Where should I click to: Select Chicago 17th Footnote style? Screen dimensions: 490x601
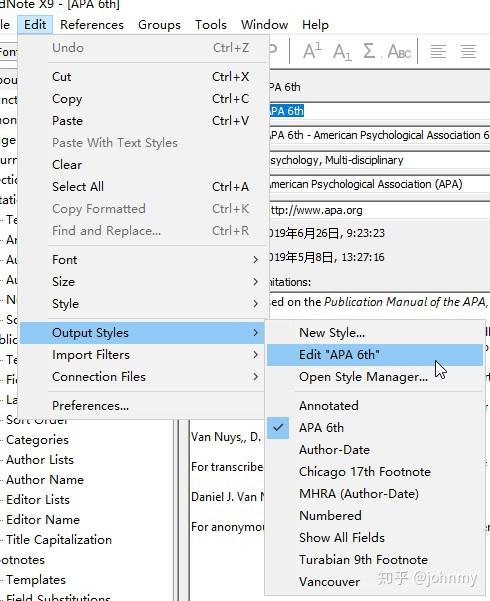tap(375, 472)
